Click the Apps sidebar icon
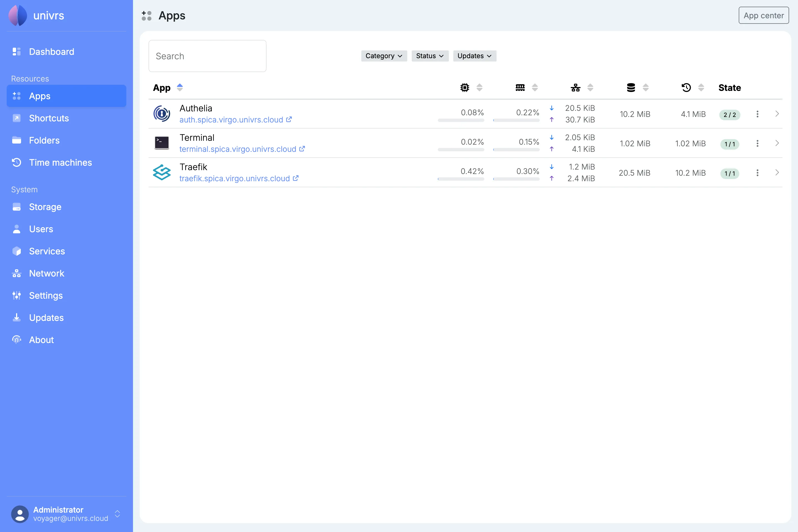This screenshot has height=532, width=798. tap(17, 96)
